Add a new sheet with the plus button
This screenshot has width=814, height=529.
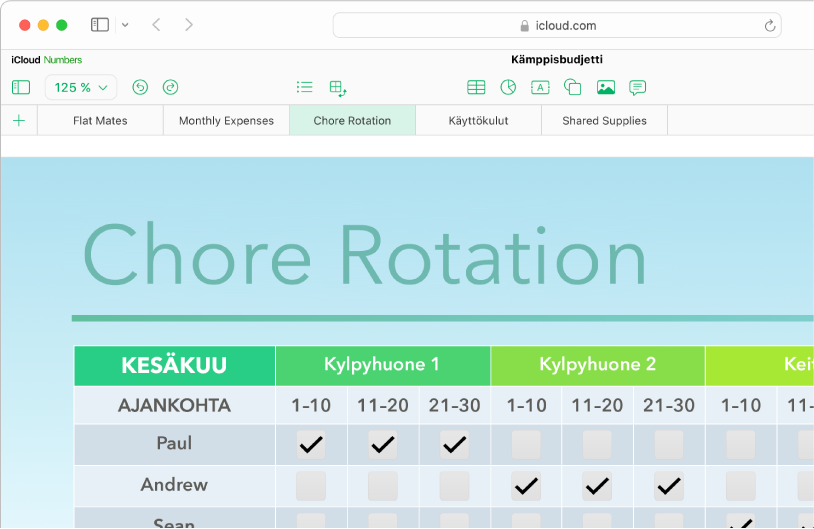(x=19, y=121)
